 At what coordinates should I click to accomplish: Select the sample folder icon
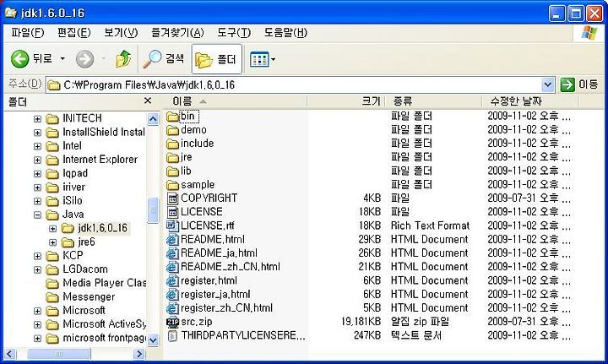(x=172, y=185)
